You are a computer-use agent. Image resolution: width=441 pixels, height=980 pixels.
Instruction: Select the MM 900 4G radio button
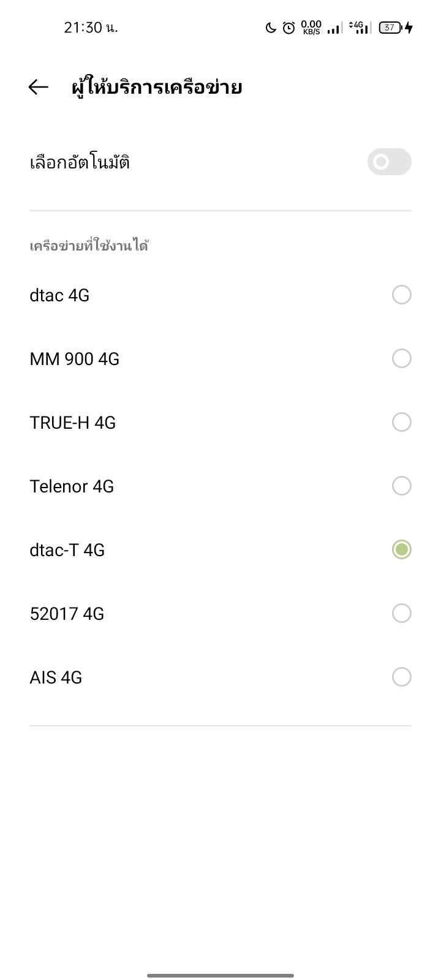(401, 358)
